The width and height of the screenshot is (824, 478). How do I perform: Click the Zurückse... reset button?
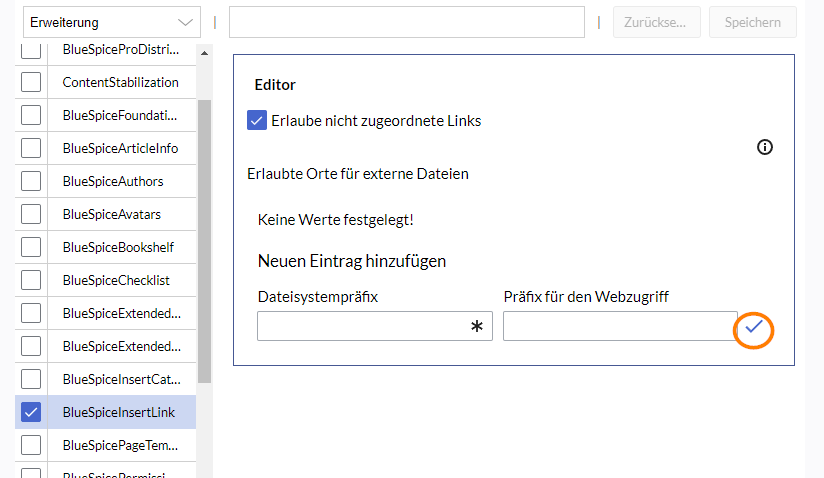[x=656, y=22]
